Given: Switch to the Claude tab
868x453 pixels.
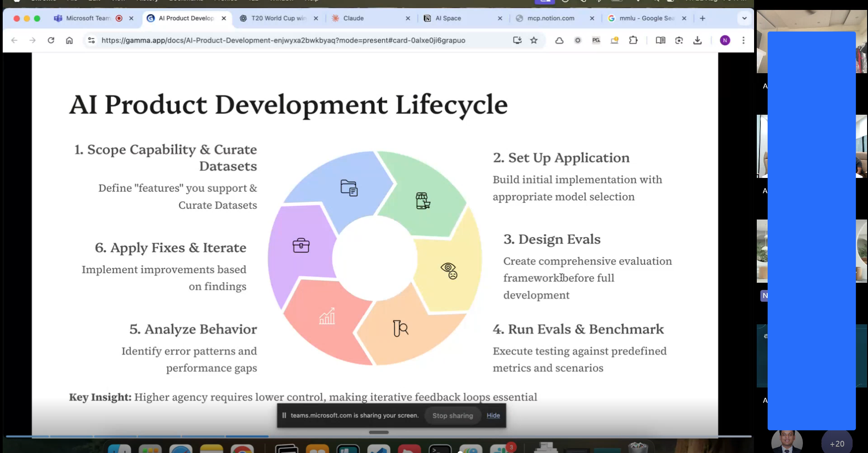Looking at the screenshot, I should coord(353,19).
